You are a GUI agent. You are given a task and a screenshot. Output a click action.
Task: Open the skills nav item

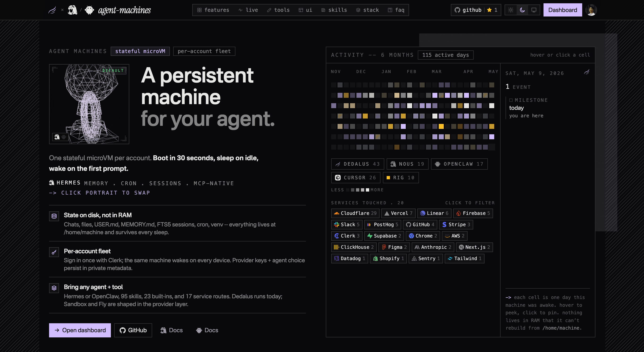pyautogui.click(x=334, y=10)
